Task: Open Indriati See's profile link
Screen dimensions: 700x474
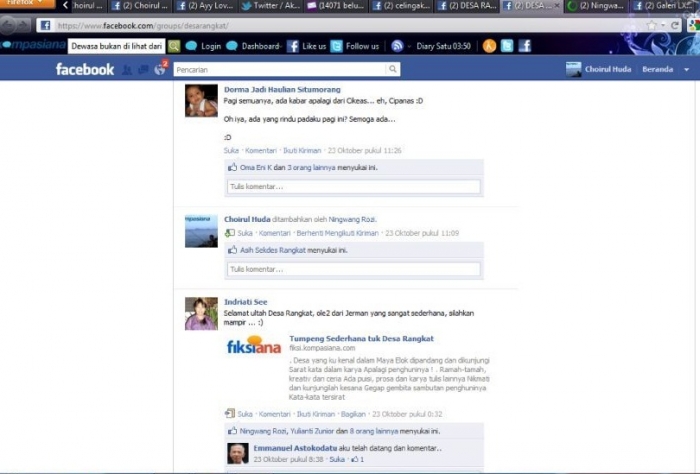Action: 246,302
